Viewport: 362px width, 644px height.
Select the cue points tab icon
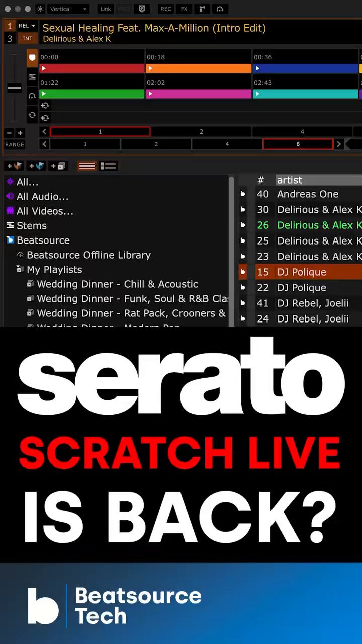pyautogui.click(x=32, y=58)
